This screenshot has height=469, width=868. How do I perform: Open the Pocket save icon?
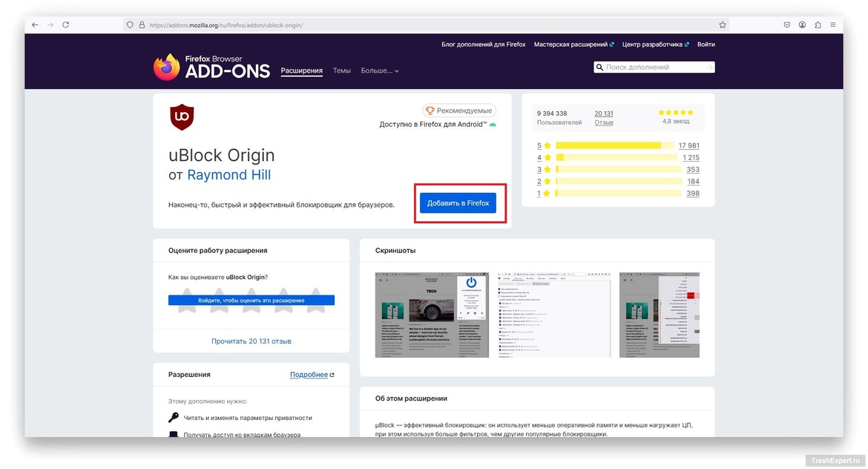[786, 25]
